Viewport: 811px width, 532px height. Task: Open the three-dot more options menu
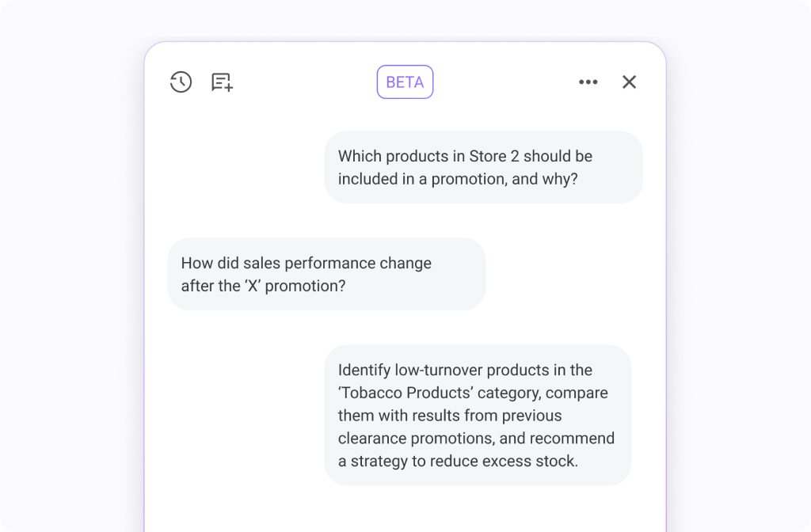pos(588,82)
